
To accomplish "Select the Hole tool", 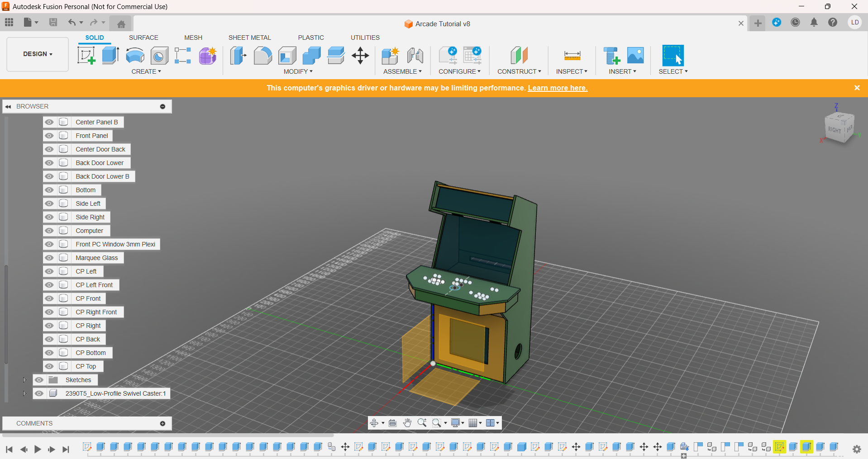I will point(159,56).
